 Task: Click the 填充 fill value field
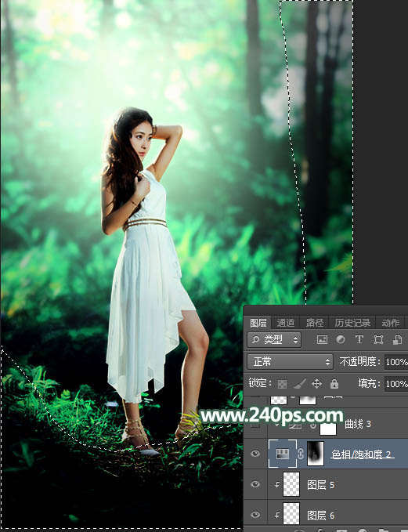point(396,384)
